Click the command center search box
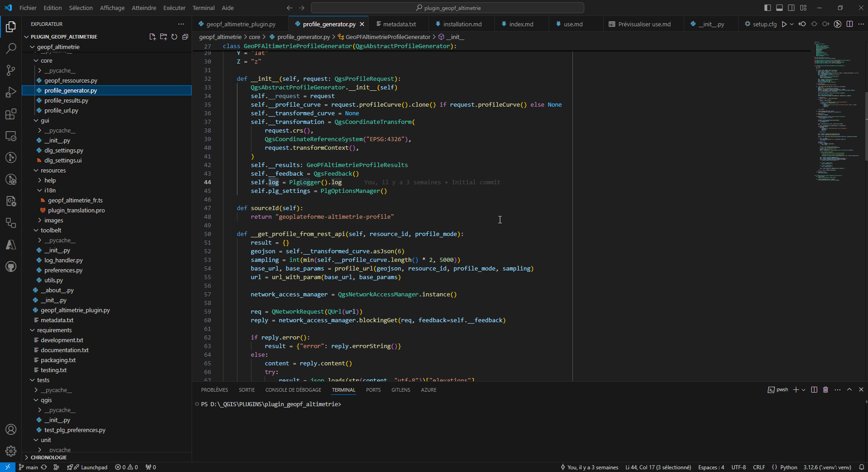The width and height of the screenshot is (868, 472). pyautogui.click(x=447, y=8)
